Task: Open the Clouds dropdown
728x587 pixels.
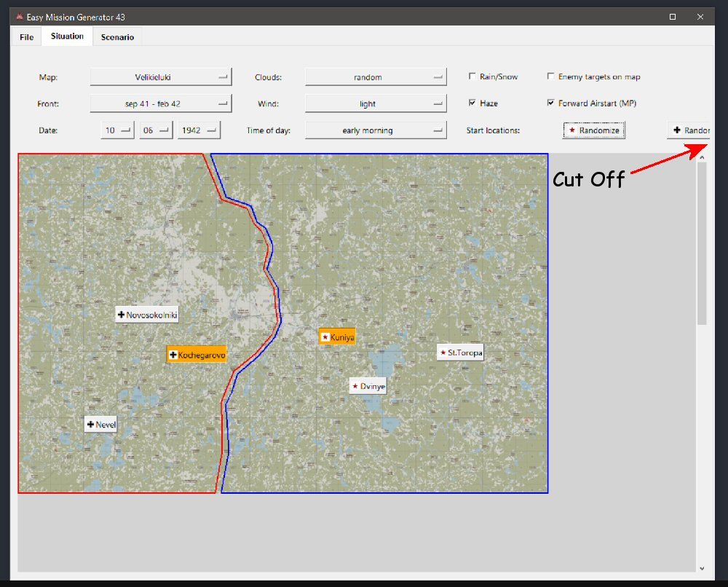Action: [x=375, y=76]
